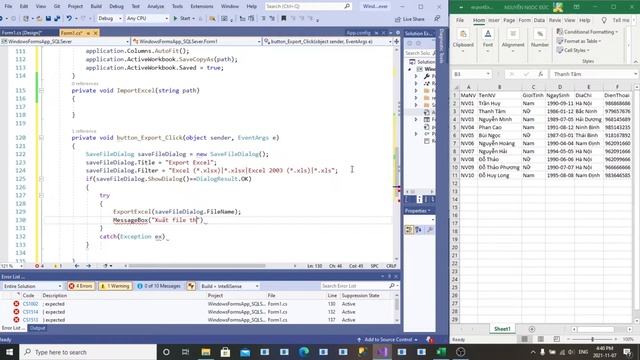This screenshot has width=640, height=360.
Task: Adjust the Excel zoom slider
Action: coord(592,340)
